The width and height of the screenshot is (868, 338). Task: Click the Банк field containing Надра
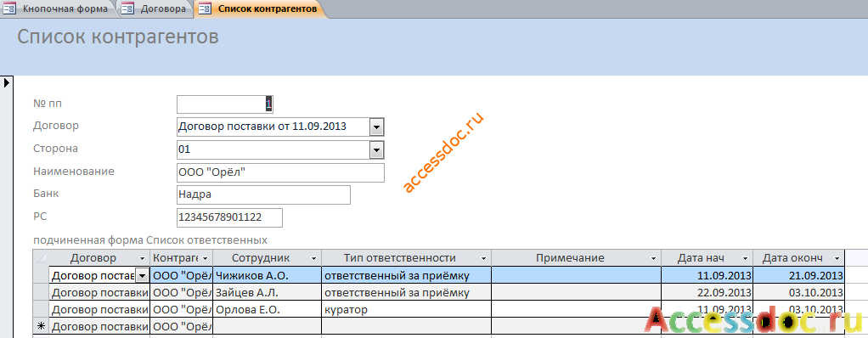pos(263,194)
